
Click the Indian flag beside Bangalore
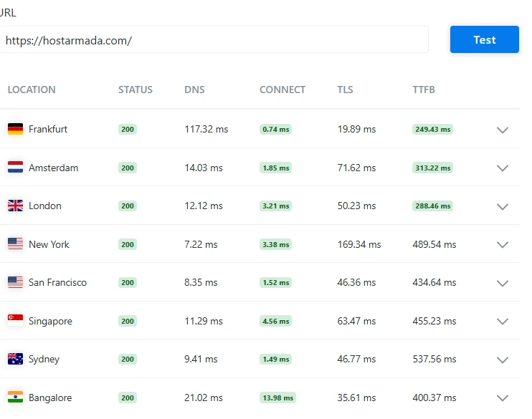click(15, 397)
